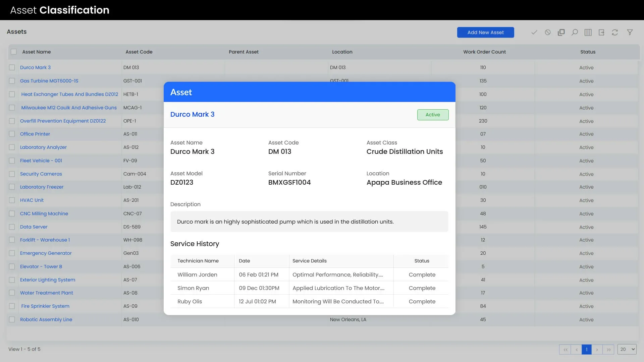This screenshot has height=362, width=644.
Task: Check the Durco Mark 3 row checkbox
Action: (x=12, y=67)
